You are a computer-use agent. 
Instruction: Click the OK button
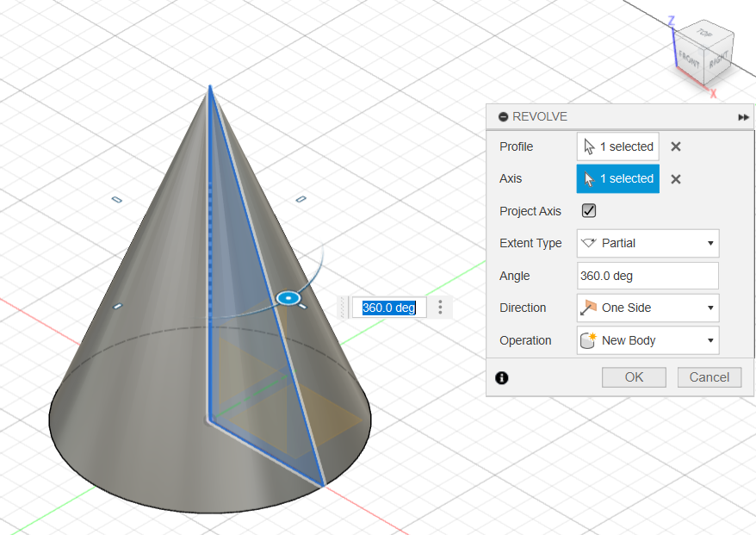click(x=634, y=377)
